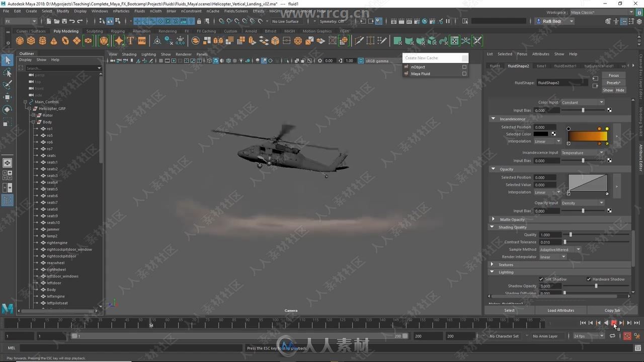Open the nCache menu
Image resolution: width=644 pixels, height=362 pixels.
click(213, 11)
